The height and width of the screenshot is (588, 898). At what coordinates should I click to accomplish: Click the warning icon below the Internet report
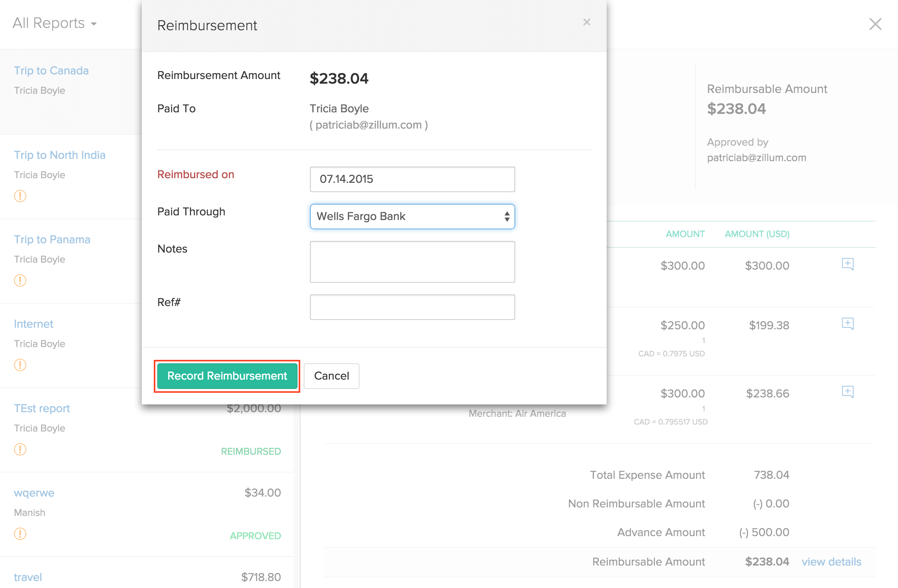[20, 365]
